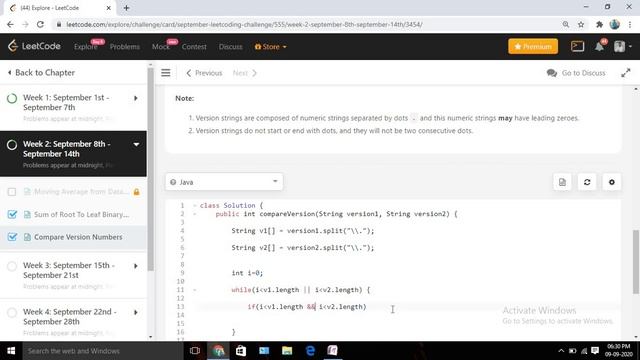The height and width of the screenshot is (360, 640).
Task: Click the Search the web and Windows box
Action: tap(102, 351)
